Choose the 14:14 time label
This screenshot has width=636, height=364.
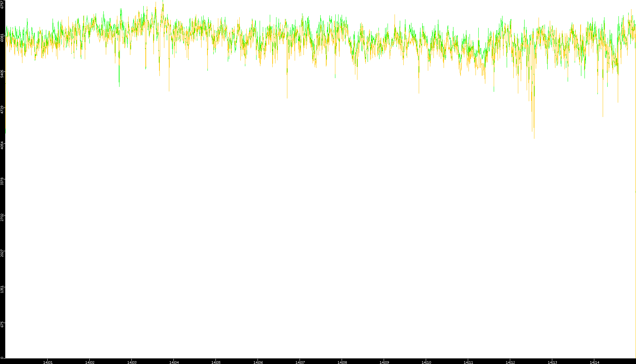pos(594,362)
